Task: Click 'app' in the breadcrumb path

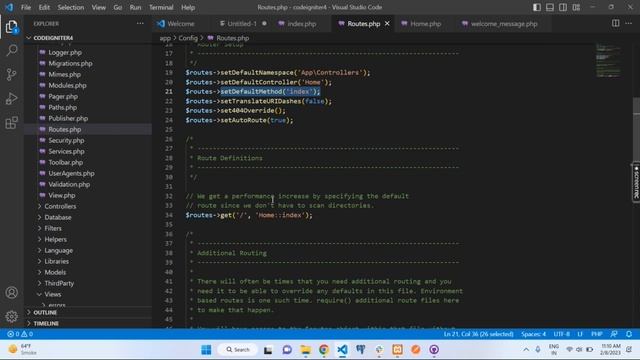Action: click(165, 38)
